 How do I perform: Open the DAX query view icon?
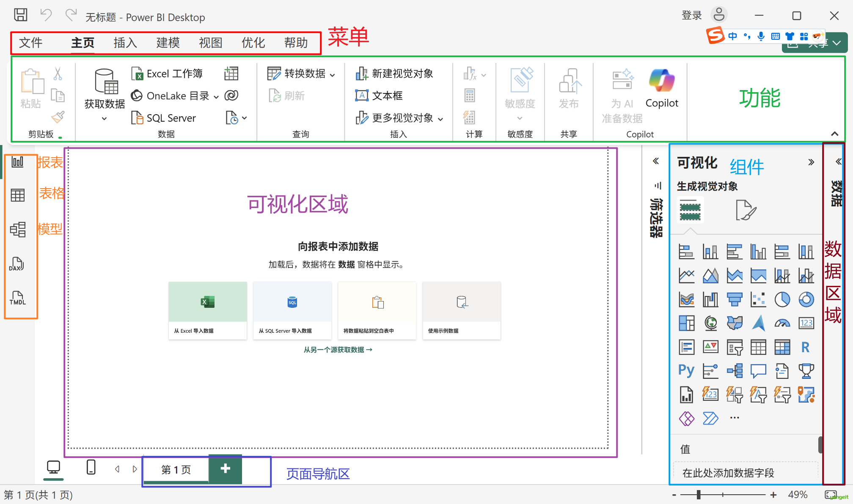(17, 264)
